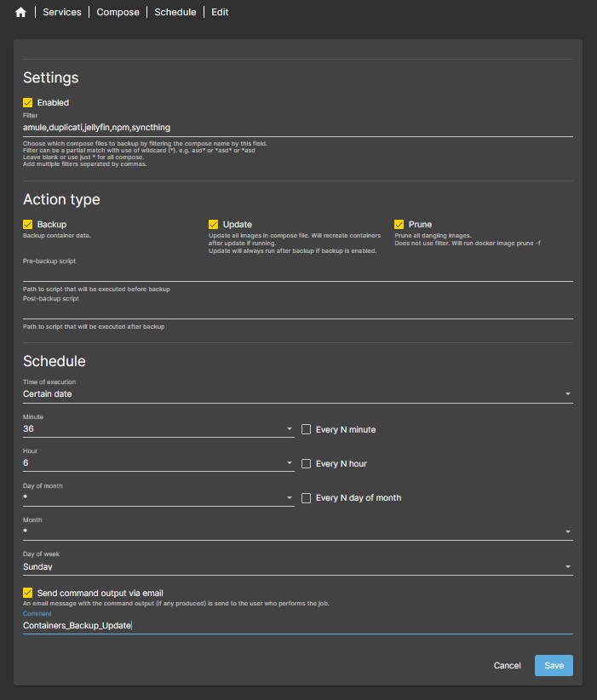Screen dimensions: 597x700
Task: Expand the Month dropdown
Action: tap(567, 532)
